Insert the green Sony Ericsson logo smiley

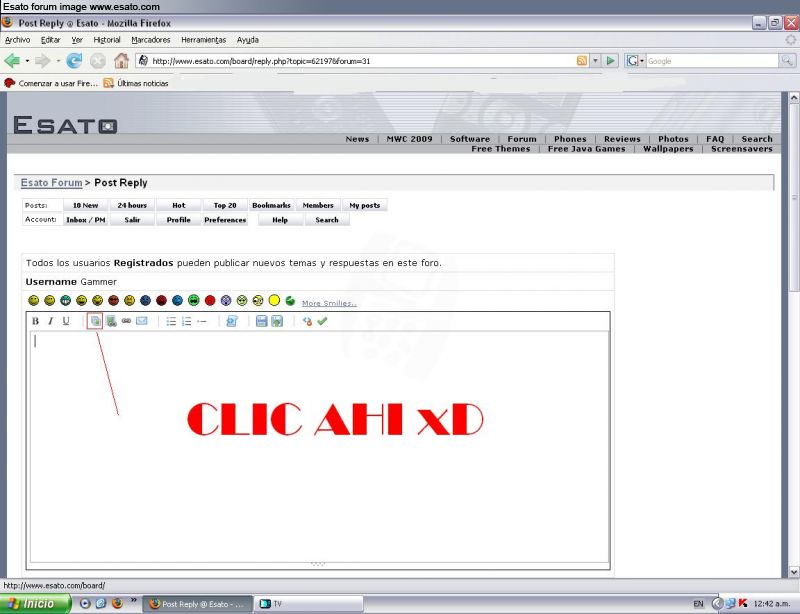(290, 301)
